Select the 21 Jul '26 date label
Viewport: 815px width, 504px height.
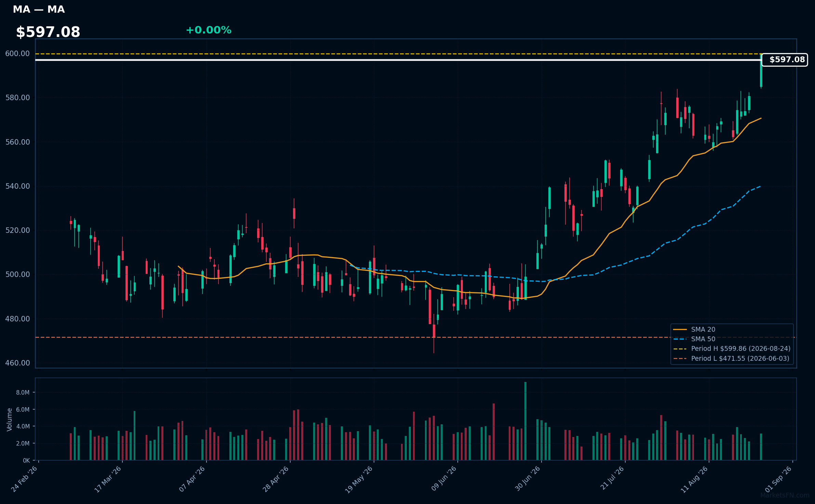click(x=612, y=478)
